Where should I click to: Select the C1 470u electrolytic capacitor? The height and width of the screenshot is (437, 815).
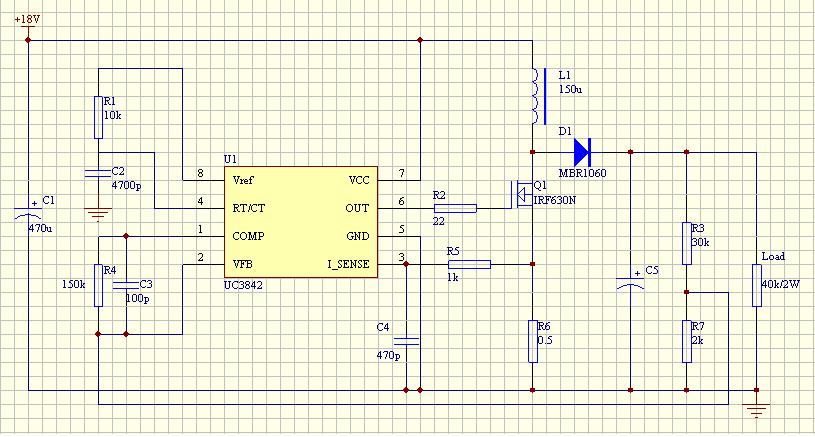point(28,213)
